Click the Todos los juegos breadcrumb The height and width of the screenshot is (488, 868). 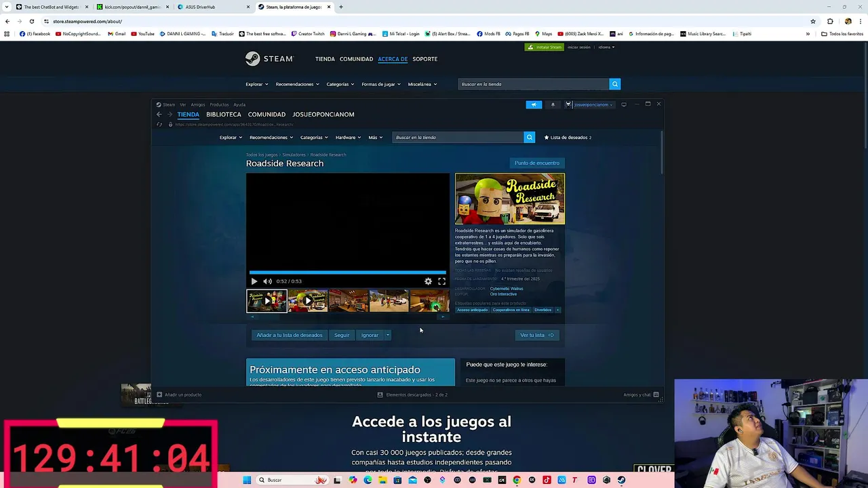pyautogui.click(x=262, y=155)
